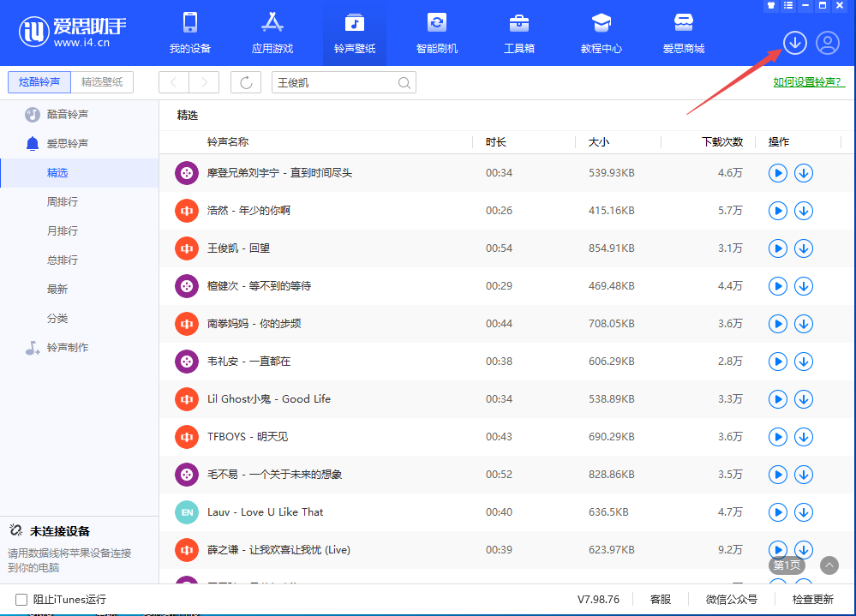Open 铃声制作 ringtone maker
This screenshot has height=616, width=856.
point(67,348)
